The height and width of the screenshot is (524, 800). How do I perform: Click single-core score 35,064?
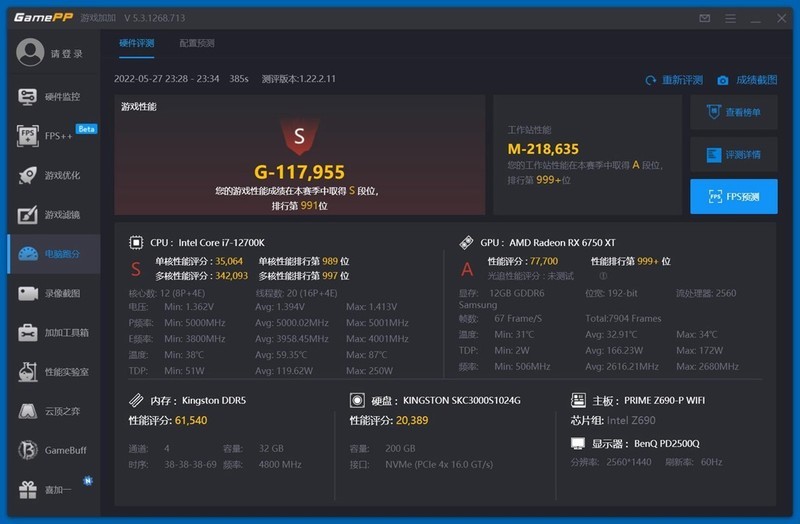click(x=229, y=261)
